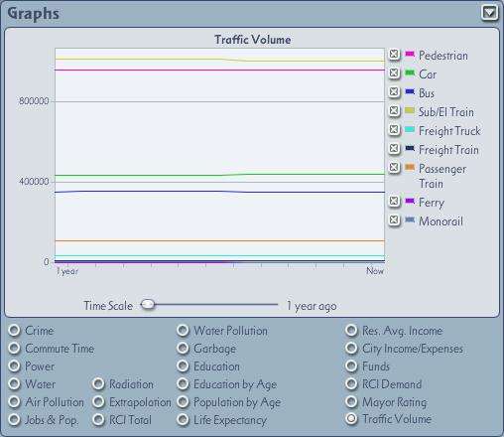Click the Ferry purple legend icon
This screenshot has width=504, height=437.
point(410,201)
